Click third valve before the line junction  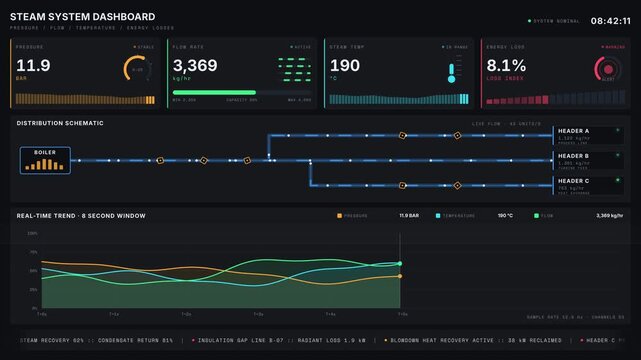(x=247, y=161)
